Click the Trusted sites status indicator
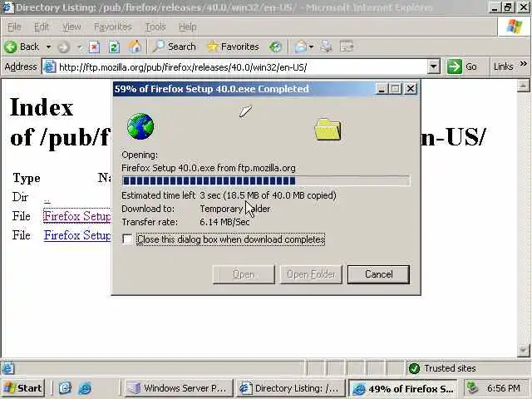 441,368
